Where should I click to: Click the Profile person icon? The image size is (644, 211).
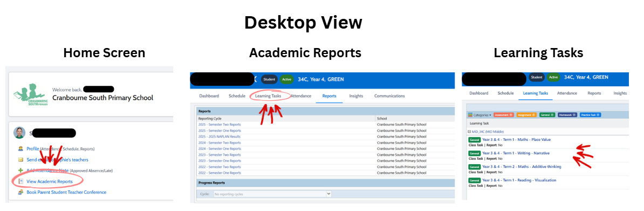coord(20,149)
